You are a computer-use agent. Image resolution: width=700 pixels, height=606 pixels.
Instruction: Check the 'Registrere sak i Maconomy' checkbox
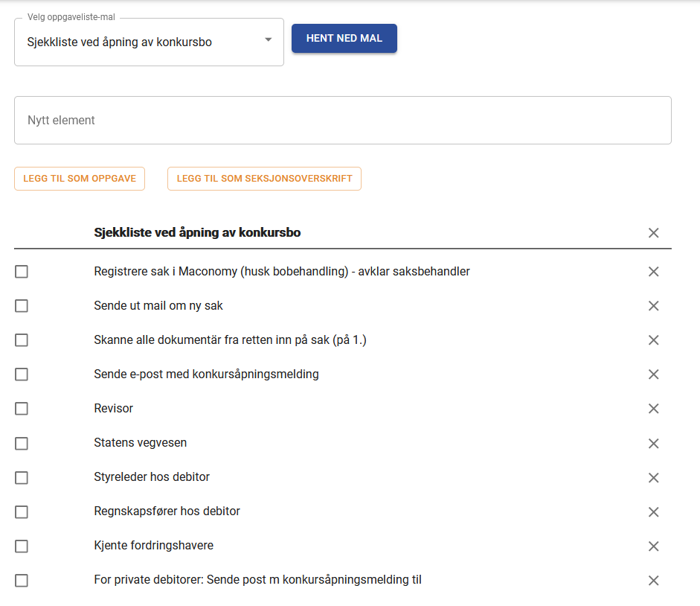coord(22,272)
